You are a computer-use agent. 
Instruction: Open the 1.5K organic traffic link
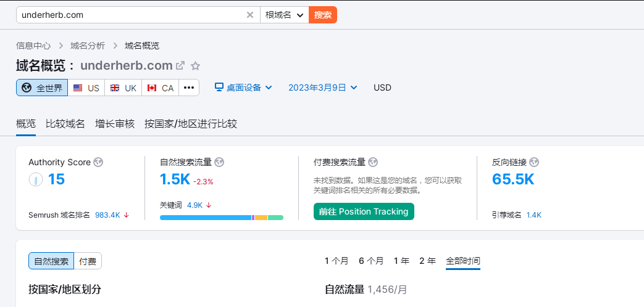pyautogui.click(x=175, y=179)
